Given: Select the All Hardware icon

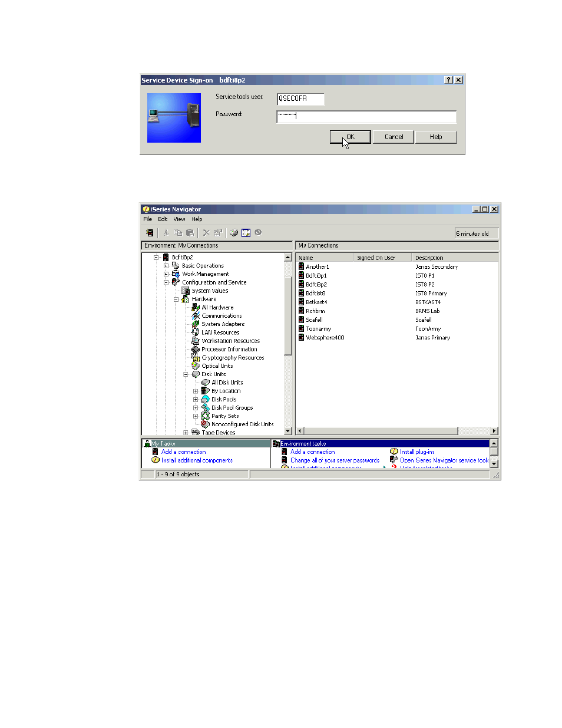Looking at the screenshot, I should (x=196, y=308).
